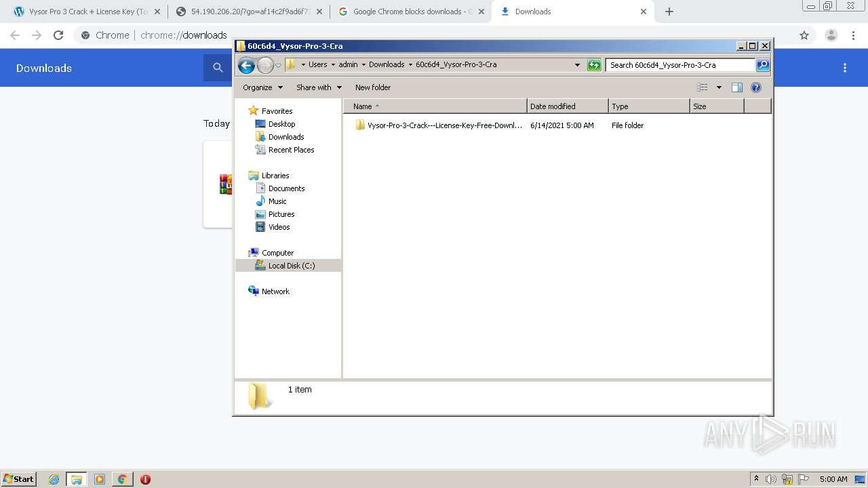Select the Music library
Viewport: 868px width, 488px height.
click(x=271, y=201)
